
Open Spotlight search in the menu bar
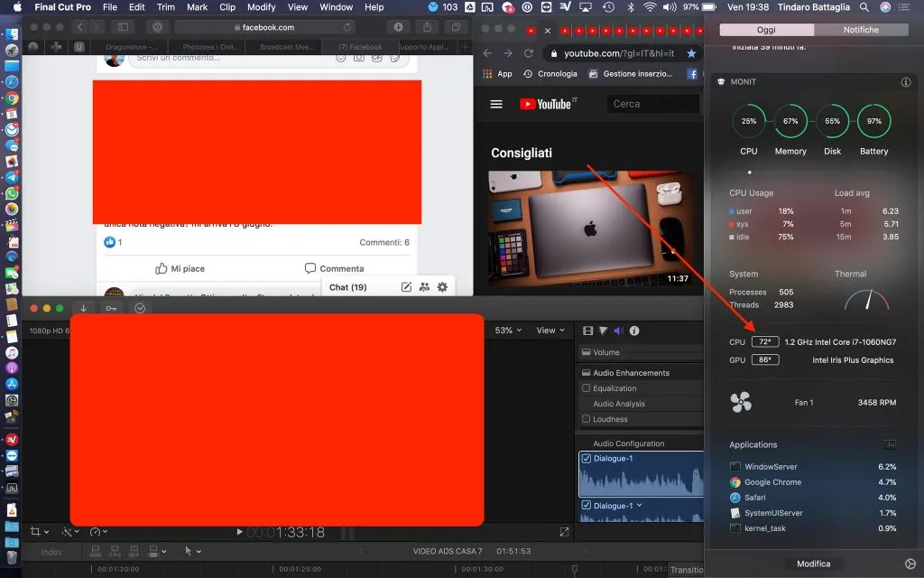(x=864, y=7)
